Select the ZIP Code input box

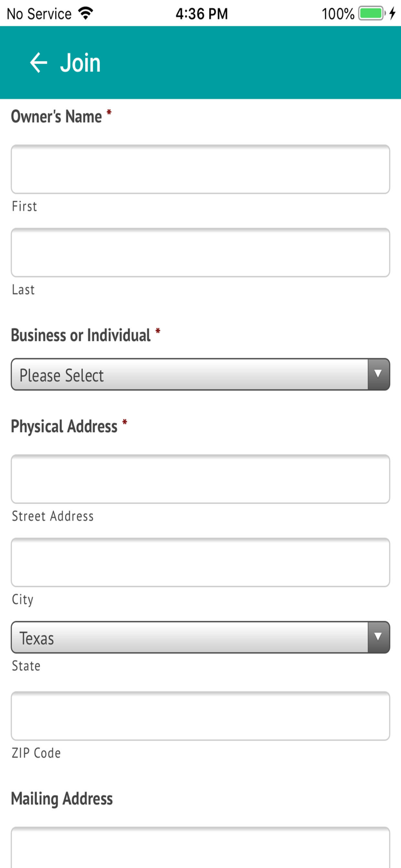click(x=200, y=716)
